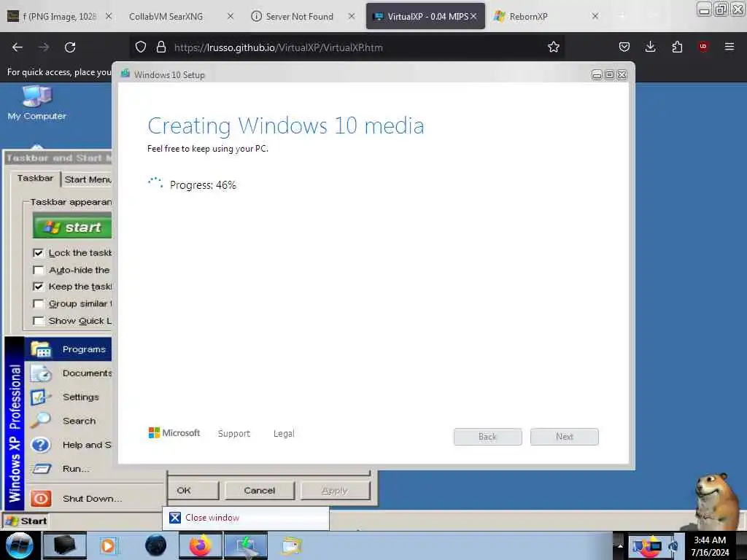
Task: Open the My Computer desktop icon
Action: 36,102
